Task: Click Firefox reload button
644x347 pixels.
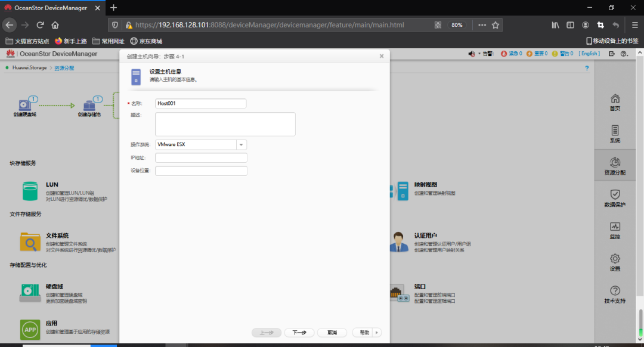Action: coord(41,25)
